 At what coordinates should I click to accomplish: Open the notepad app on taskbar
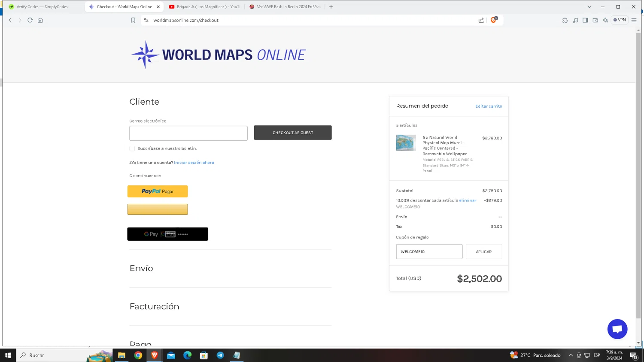[237, 355]
